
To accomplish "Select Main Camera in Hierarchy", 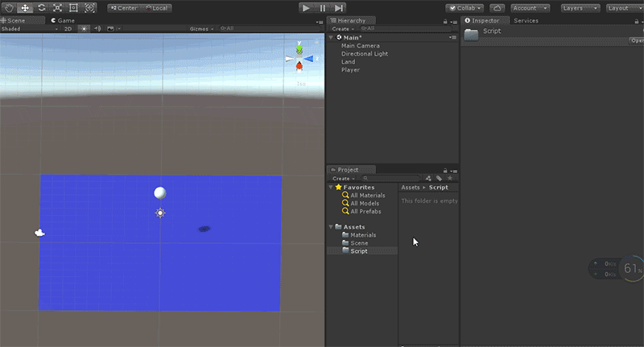I will tap(360, 46).
